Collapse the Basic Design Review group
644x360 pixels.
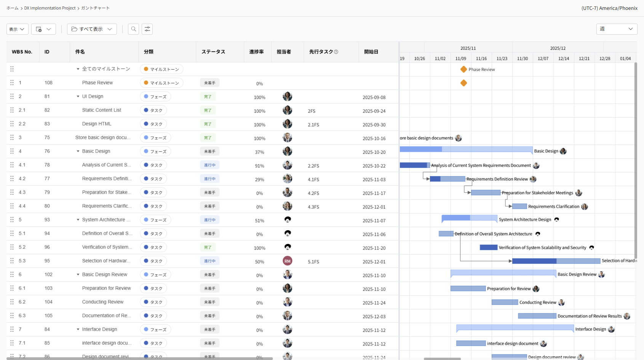point(78,275)
